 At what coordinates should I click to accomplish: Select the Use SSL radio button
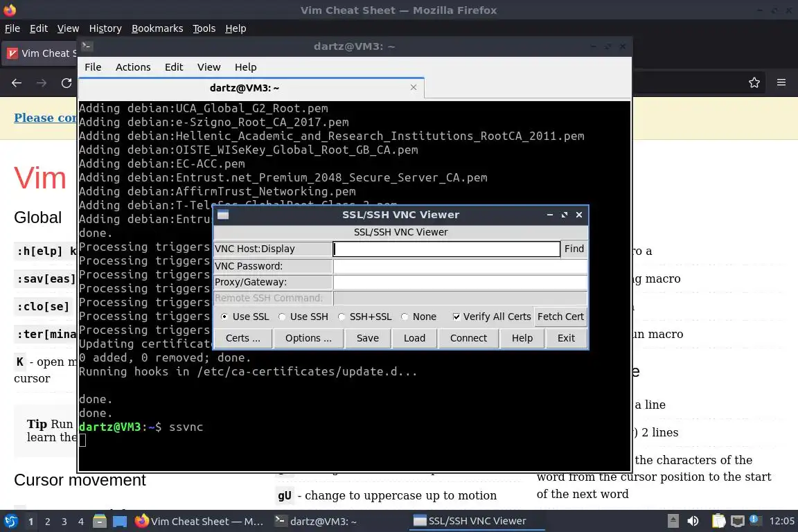click(224, 317)
